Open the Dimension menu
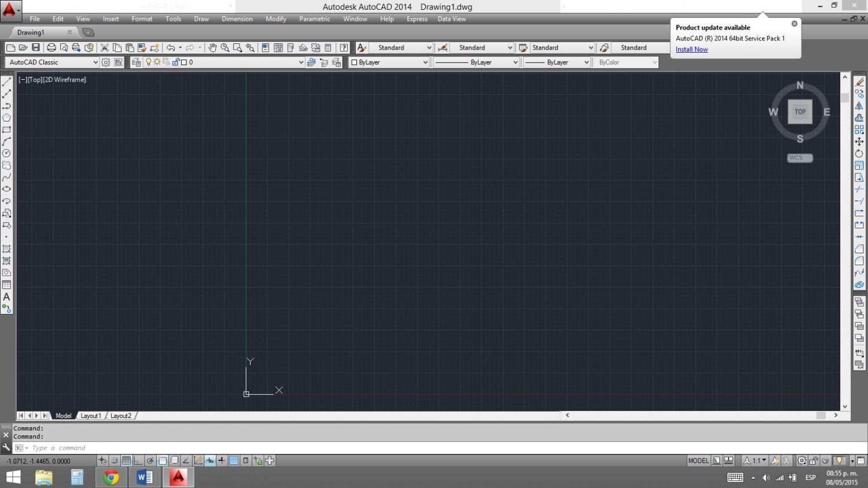This screenshot has height=488, width=868. coord(237,19)
